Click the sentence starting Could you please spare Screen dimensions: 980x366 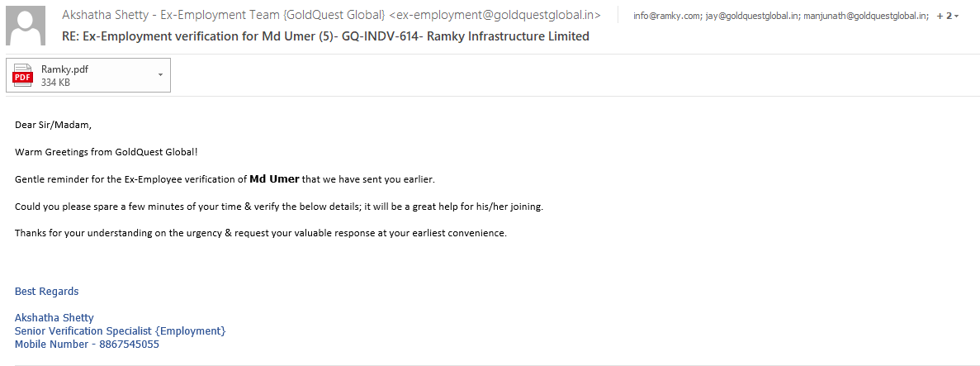tap(278, 206)
